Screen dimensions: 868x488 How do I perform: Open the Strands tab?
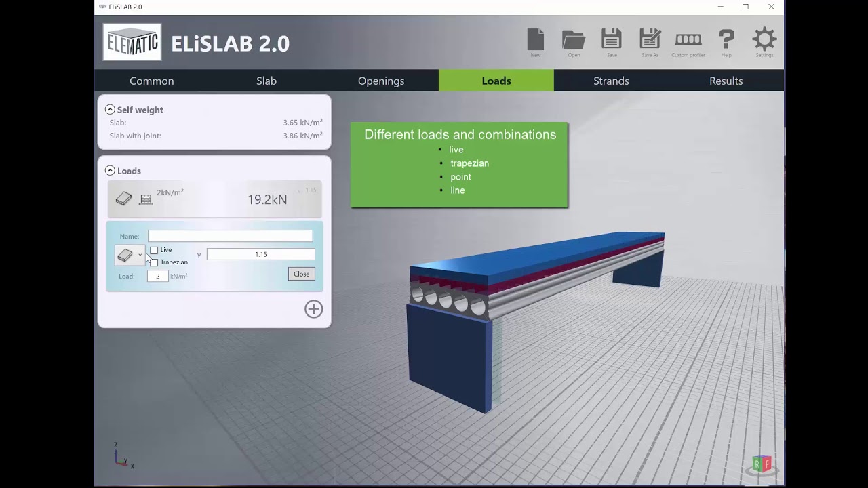pyautogui.click(x=611, y=81)
